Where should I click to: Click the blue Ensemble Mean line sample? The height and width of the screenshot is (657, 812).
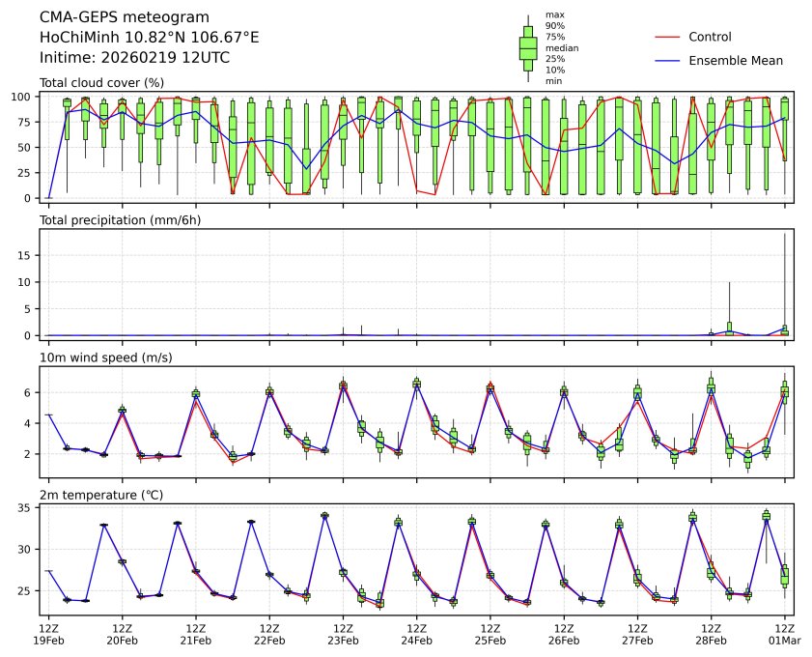(668, 60)
